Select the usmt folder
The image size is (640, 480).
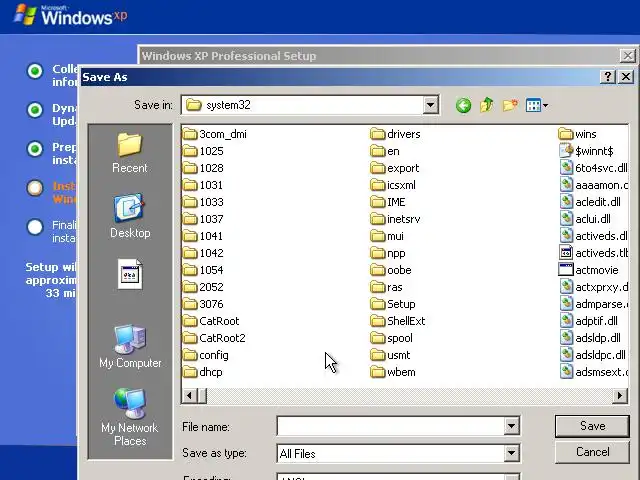pyautogui.click(x=391, y=356)
